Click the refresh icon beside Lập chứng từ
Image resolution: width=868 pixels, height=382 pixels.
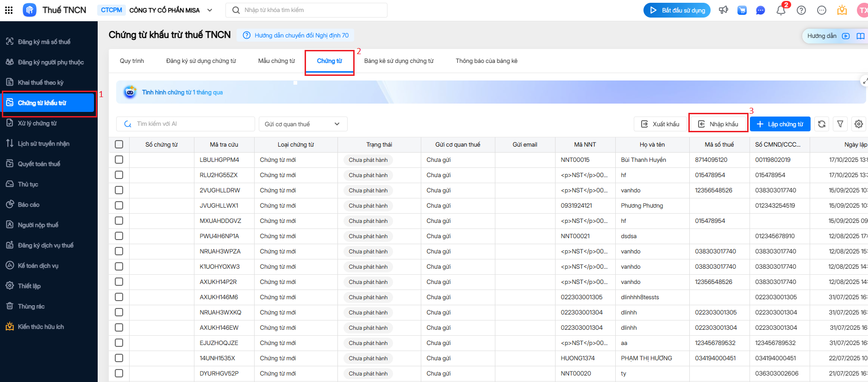click(x=822, y=124)
